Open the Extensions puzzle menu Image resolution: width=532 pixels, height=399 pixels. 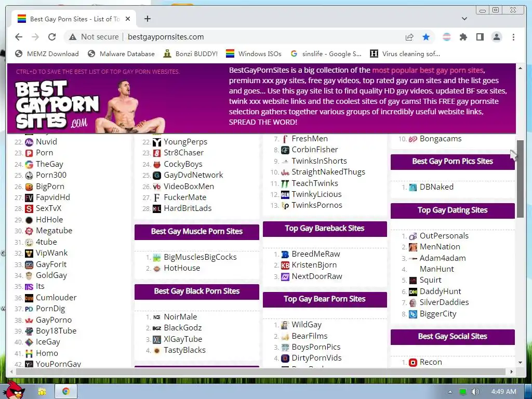tap(463, 37)
